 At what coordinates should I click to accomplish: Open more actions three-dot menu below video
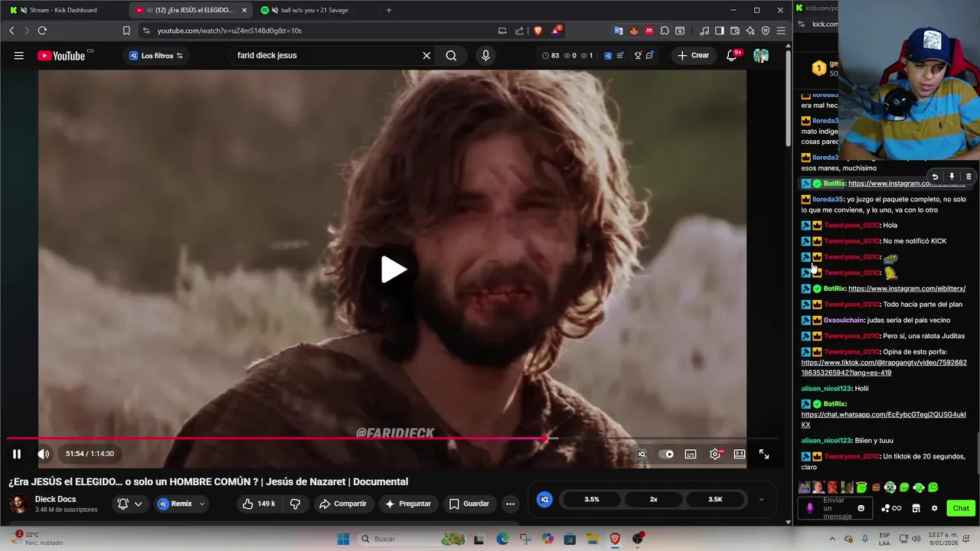click(510, 504)
